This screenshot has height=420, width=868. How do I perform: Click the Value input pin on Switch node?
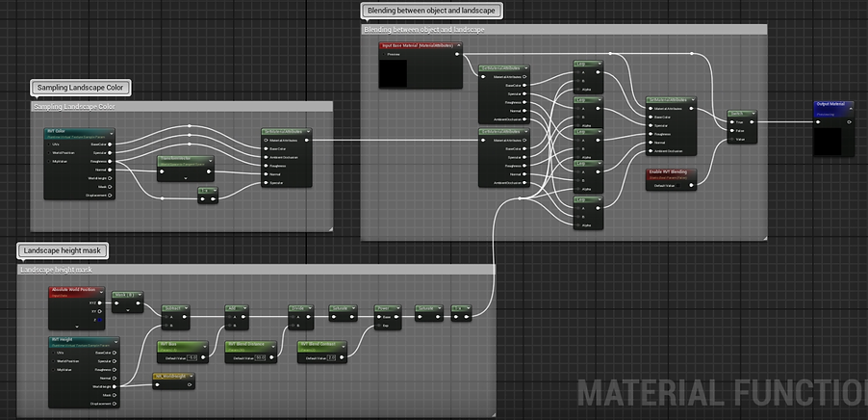pyautogui.click(x=731, y=140)
